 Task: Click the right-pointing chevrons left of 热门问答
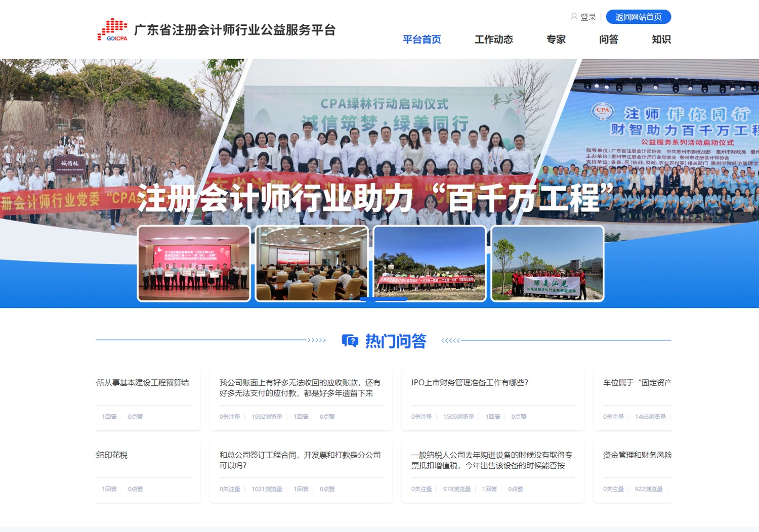coord(317,340)
